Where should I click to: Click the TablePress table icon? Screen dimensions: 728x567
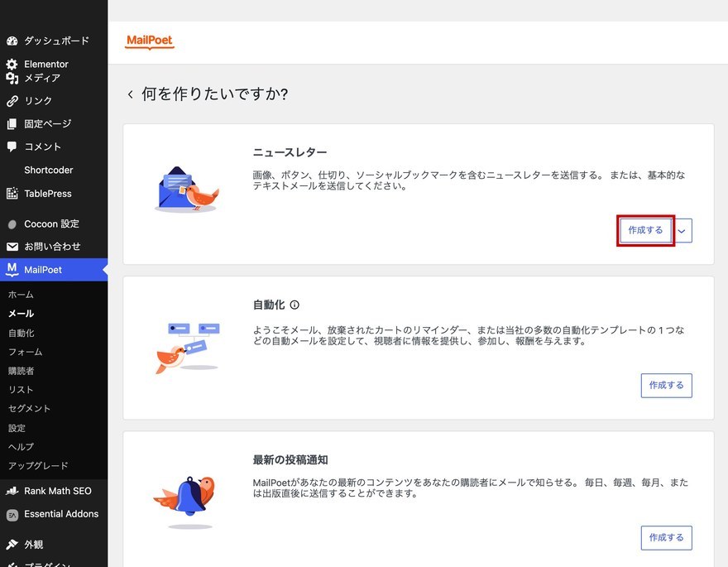point(12,193)
